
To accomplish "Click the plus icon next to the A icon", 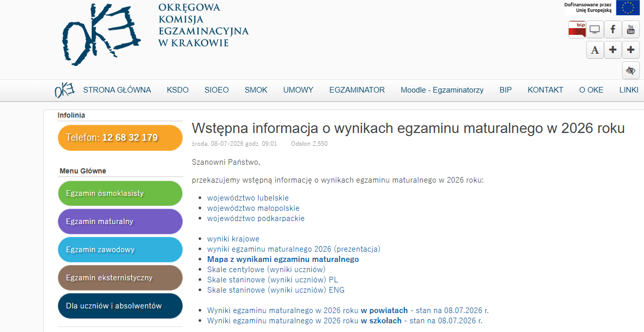I will coord(613,50).
